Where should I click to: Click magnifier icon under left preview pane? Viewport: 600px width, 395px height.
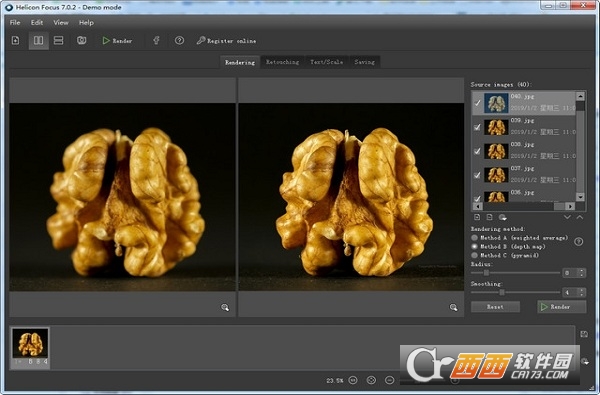[225, 307]
